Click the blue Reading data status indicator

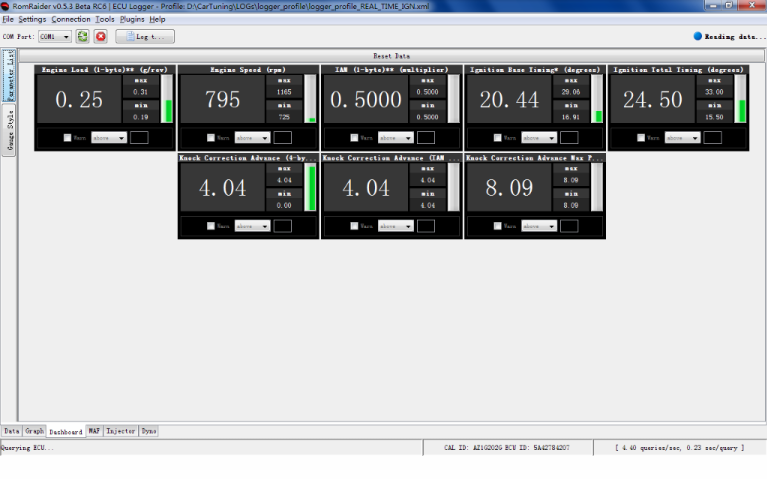click(x=697, y=36)
